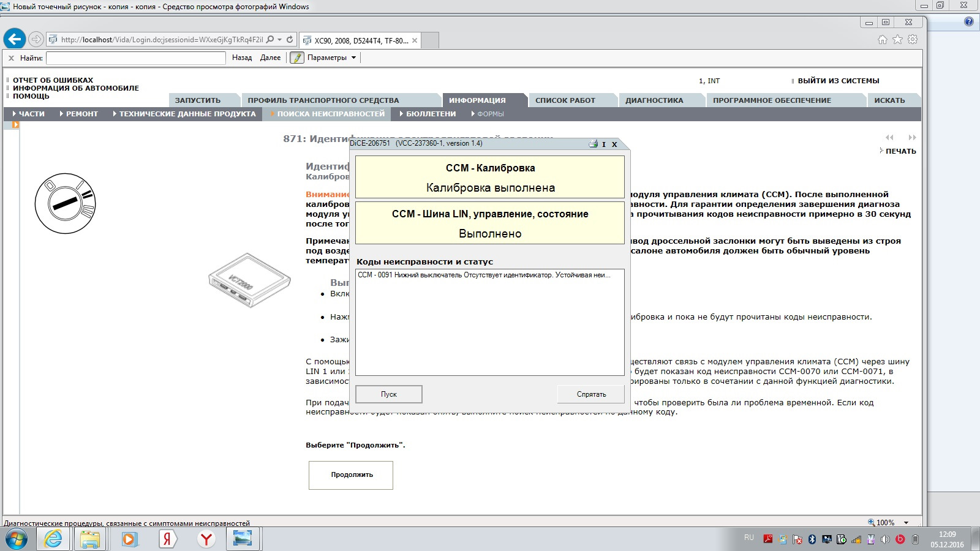Click Назад in the find bar
Screen dimensions: 980x551
click(x=242, y=58)
